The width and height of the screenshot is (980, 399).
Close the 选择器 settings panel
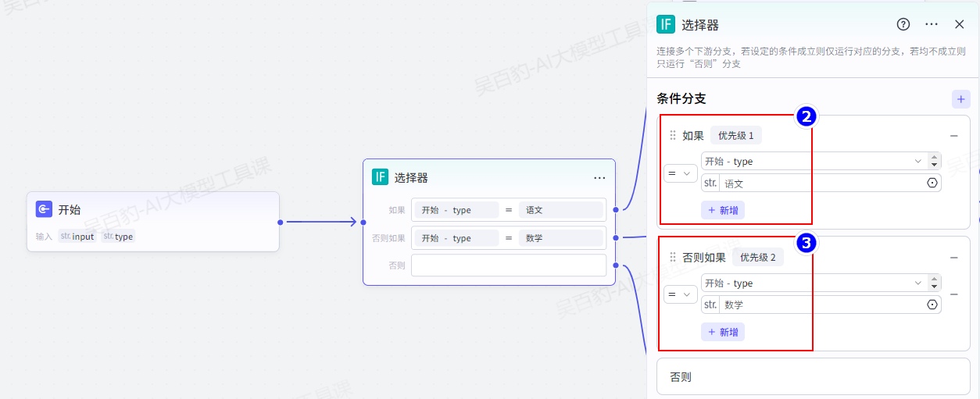coord(960,24)
